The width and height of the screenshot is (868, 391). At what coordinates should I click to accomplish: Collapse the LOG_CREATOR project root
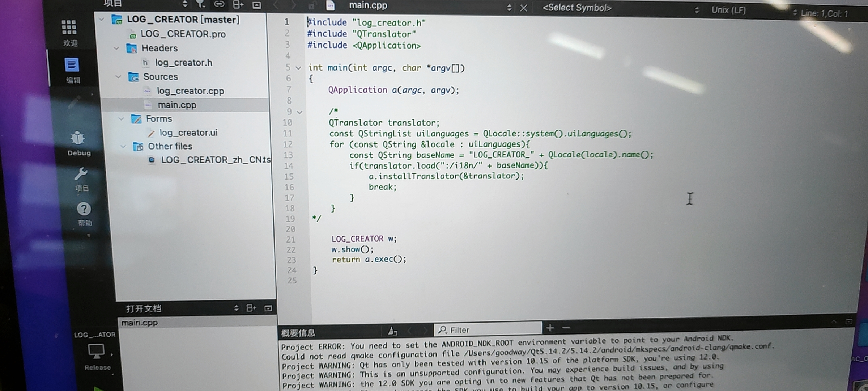click(x=102, y=19)
